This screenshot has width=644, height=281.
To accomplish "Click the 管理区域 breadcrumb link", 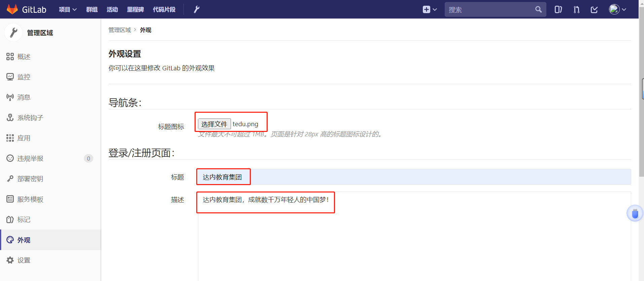I will 120,30.
